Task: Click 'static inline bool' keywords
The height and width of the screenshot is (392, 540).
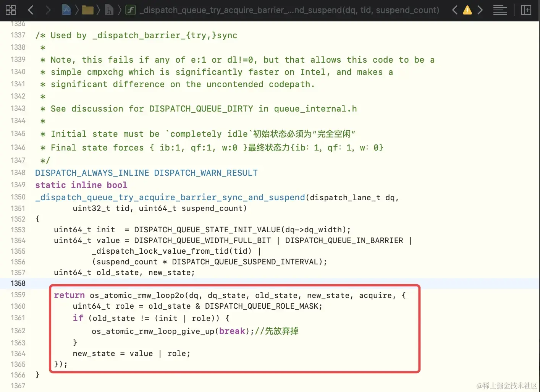Action: point(81,185)
